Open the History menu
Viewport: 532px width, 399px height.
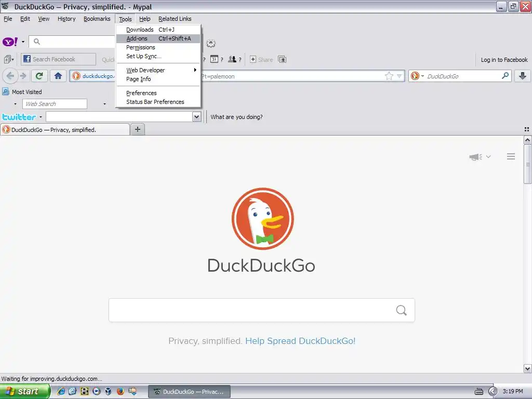pyautogui.click(x=66, y=19)
